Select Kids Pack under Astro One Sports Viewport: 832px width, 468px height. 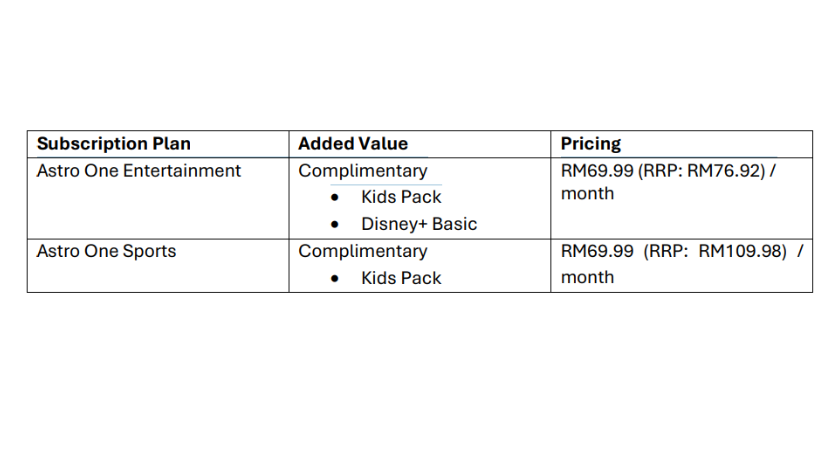click(x=401, y=278)
